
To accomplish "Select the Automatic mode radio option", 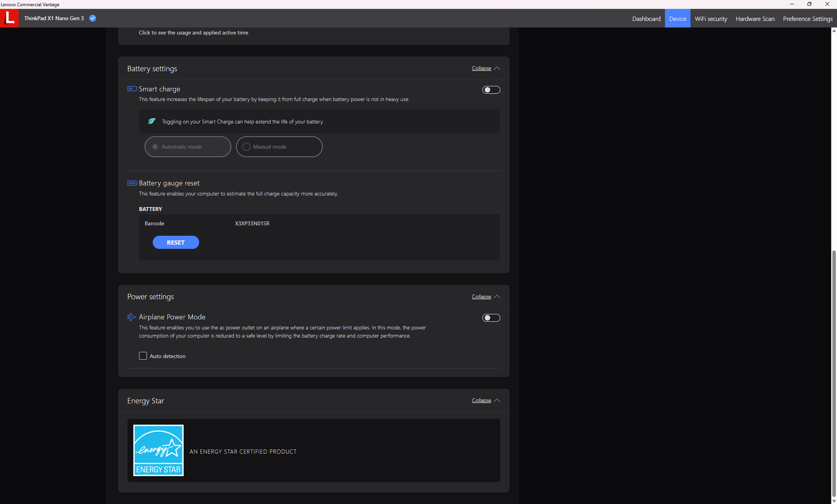I will 155,147.
